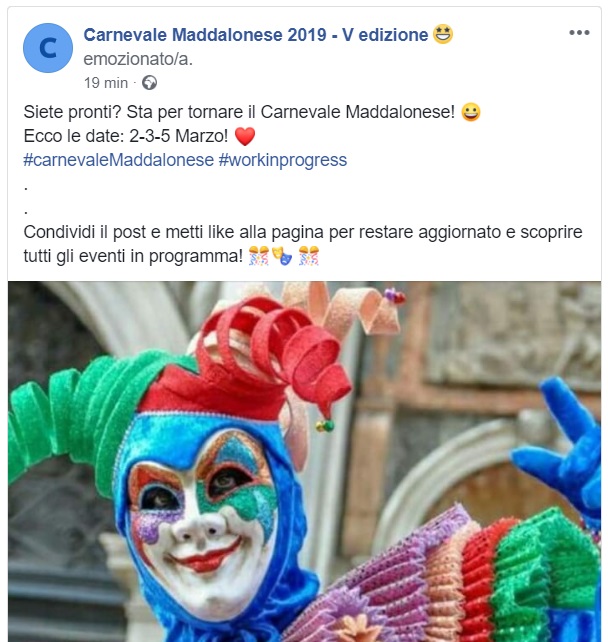Open the #carnevaleMaddalonese hashtag
Viewport: 608px width, 642px height.
(x=118, y=160)
